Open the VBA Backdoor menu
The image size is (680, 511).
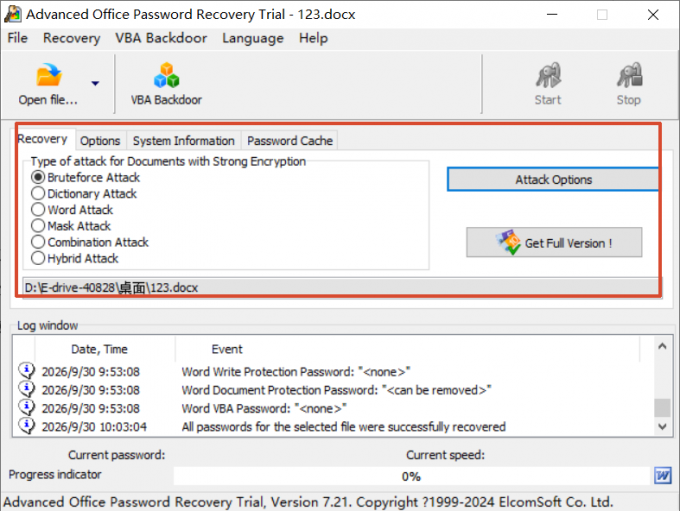[161, 38]
